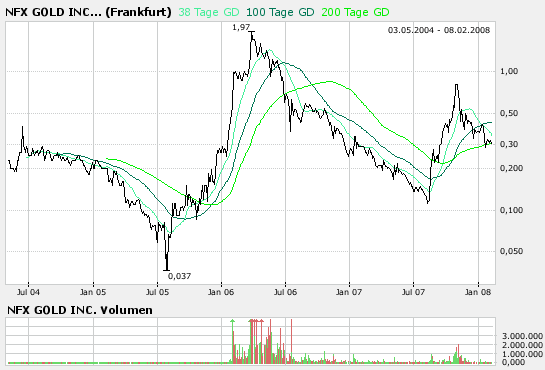545x370 pixels.
Task: Click the 0,050 price axis label
Action: tap(511, 251)
